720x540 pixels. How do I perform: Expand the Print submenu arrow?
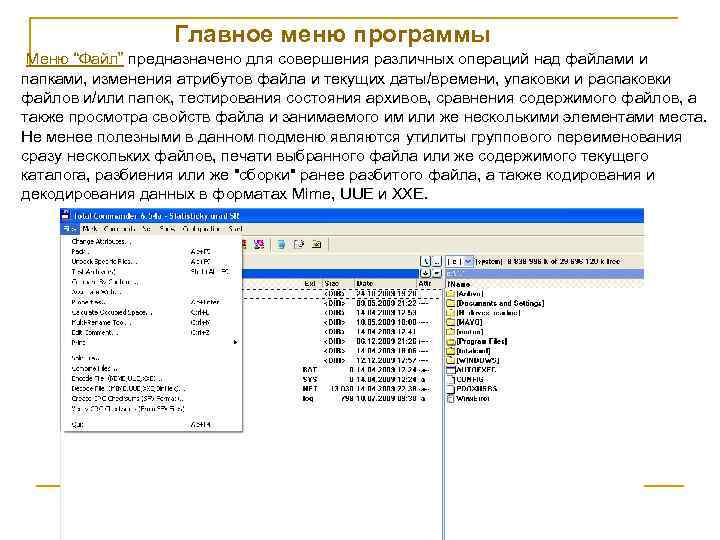point(235,342)
